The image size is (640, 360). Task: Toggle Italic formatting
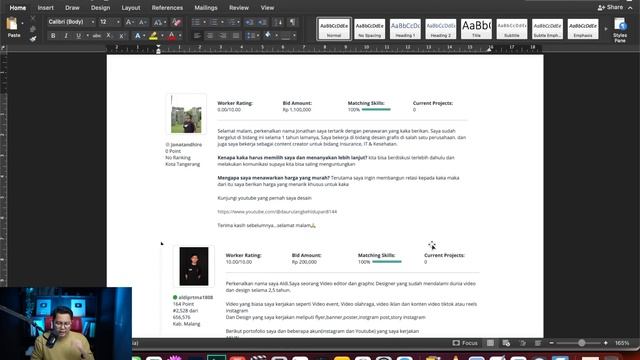click(x=66, y=36)
